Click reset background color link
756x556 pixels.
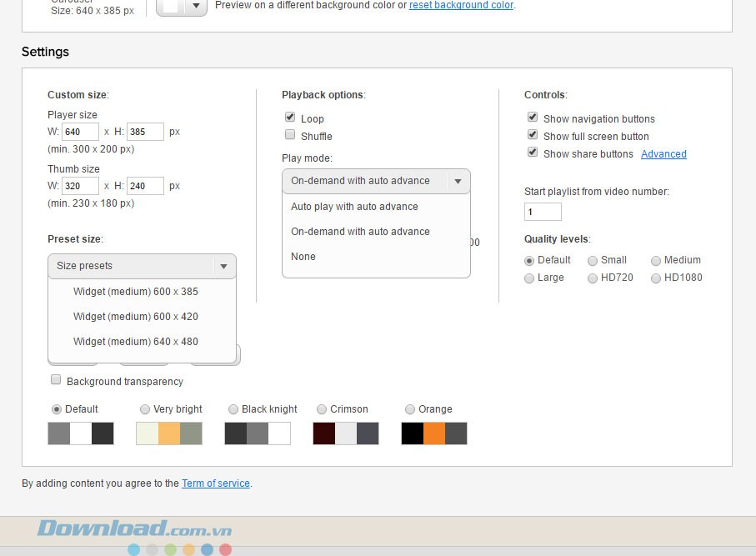point(461,5)
